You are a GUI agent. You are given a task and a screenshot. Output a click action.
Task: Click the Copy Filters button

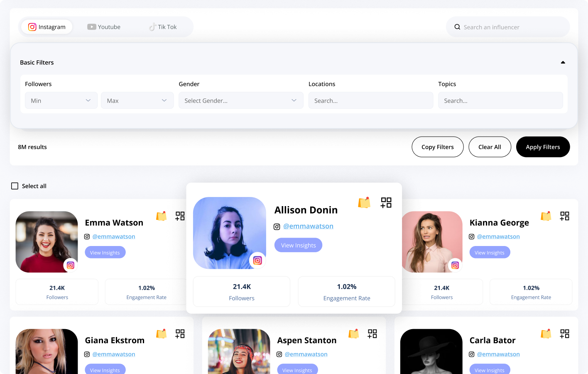pos(438,147)
